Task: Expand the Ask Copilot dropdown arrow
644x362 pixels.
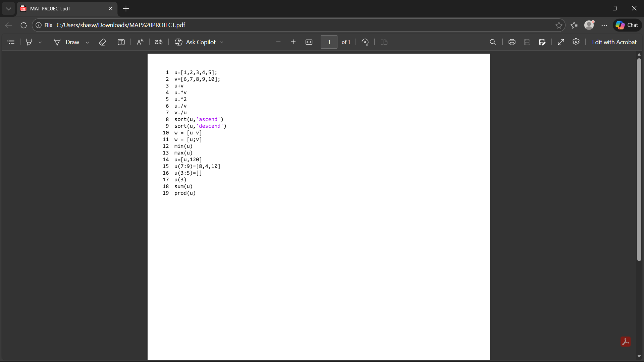Action: (222, 42)
